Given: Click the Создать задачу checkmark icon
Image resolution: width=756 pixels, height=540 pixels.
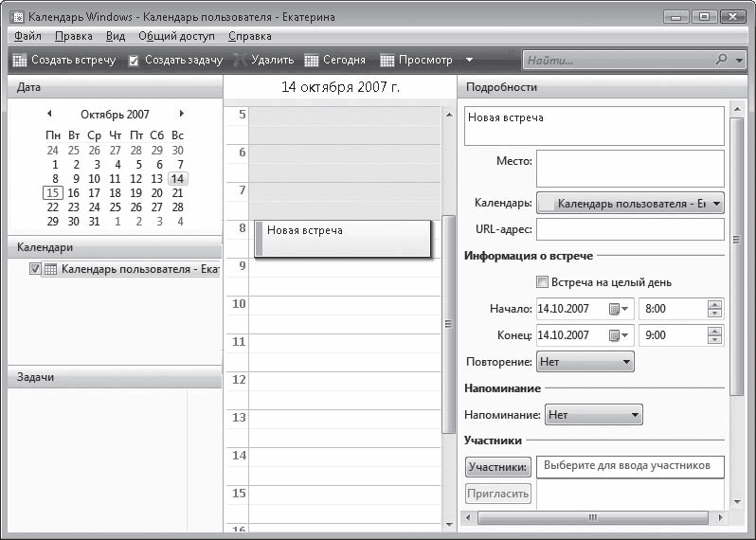Looking at the screenshot, I should point(134,61).
